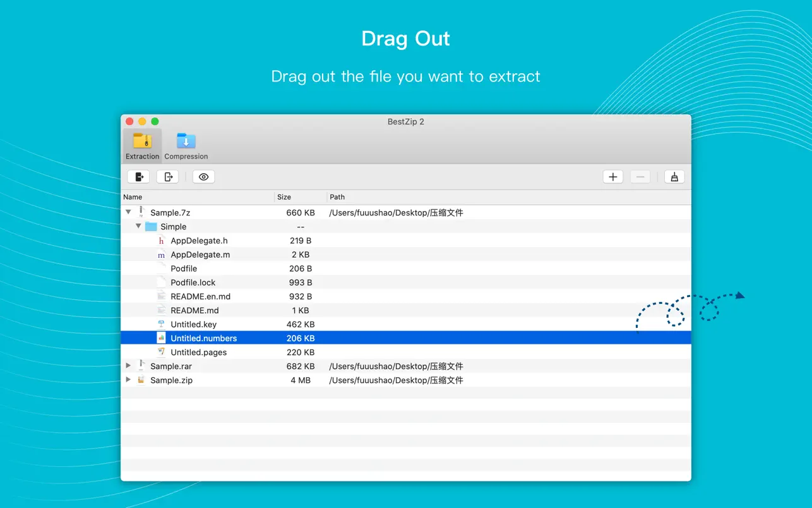Collapse the Sample.7z archive triangle
The width and height of the screenshot is (812, 508).
[x=129, y=212]
